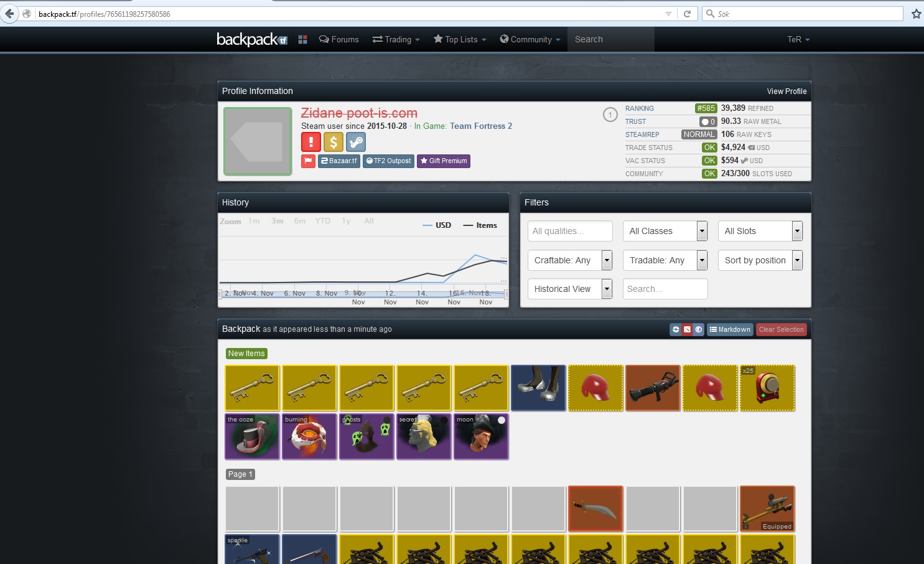The width and height of the screenshot is (924, 564).
Task: Reload the page with the refresh icon
Action: coord(687,14)
